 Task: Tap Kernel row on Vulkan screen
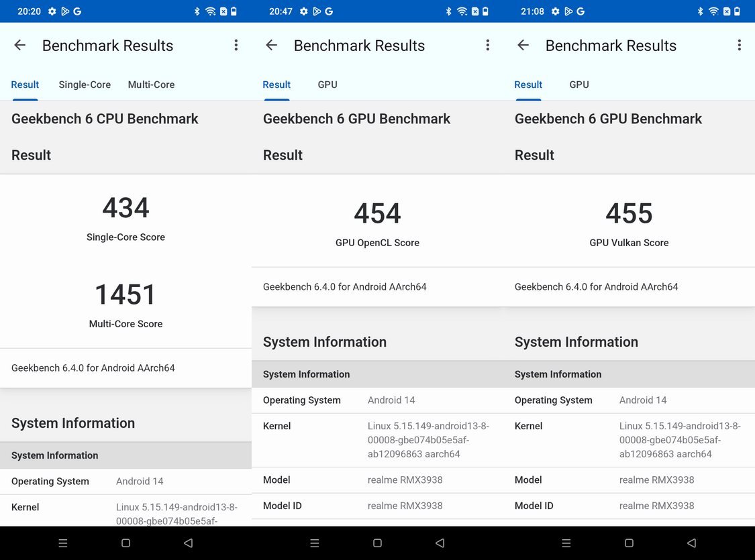click(629, 440)
